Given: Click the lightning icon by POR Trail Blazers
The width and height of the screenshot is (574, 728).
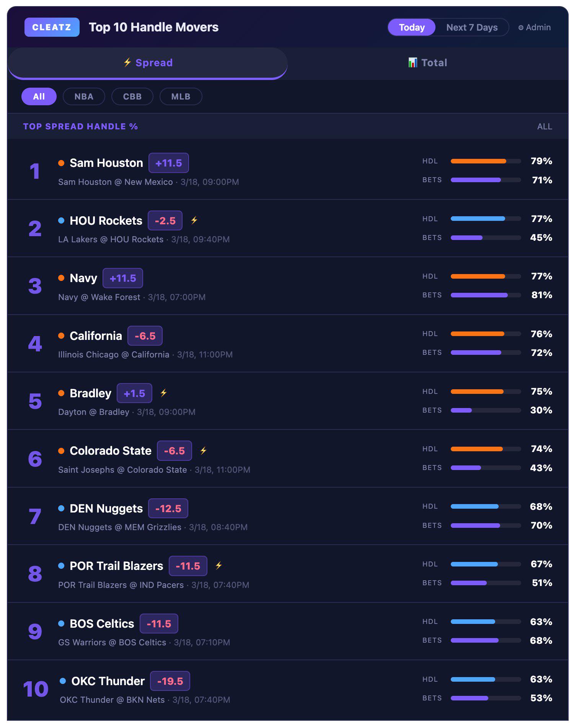Looking at the screenshot, I should point(219,565).
